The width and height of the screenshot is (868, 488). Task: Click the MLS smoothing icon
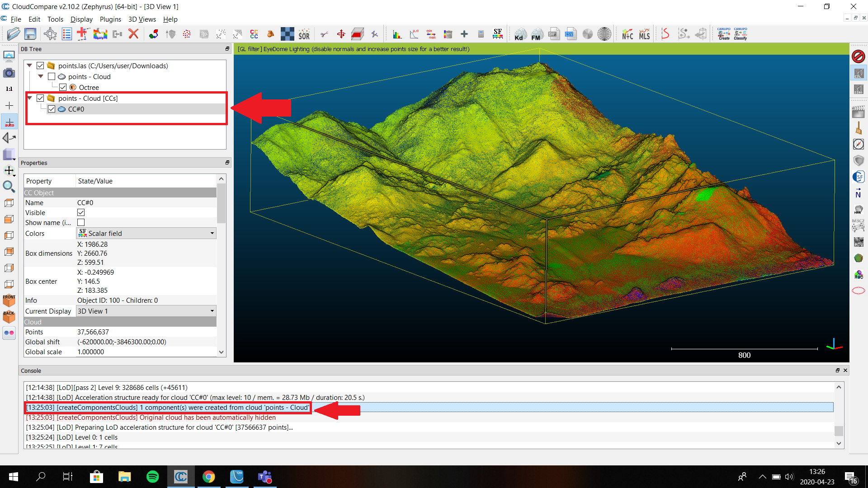[644, 34]
